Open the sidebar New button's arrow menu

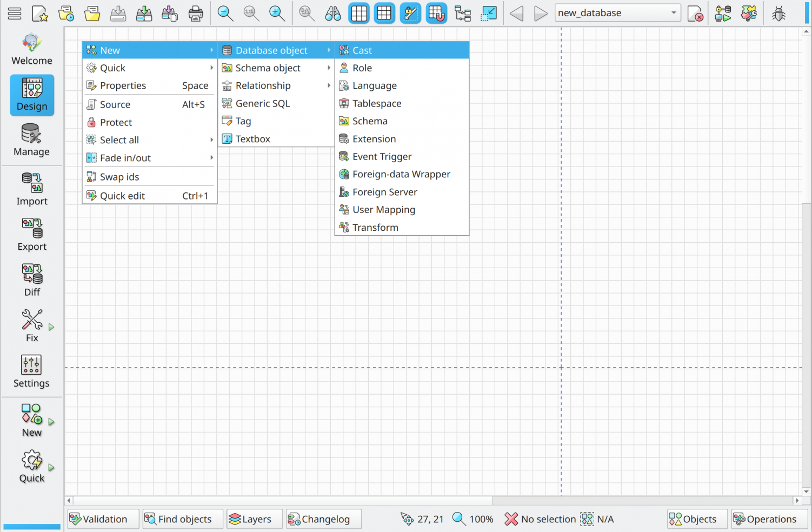pos(51,422)
